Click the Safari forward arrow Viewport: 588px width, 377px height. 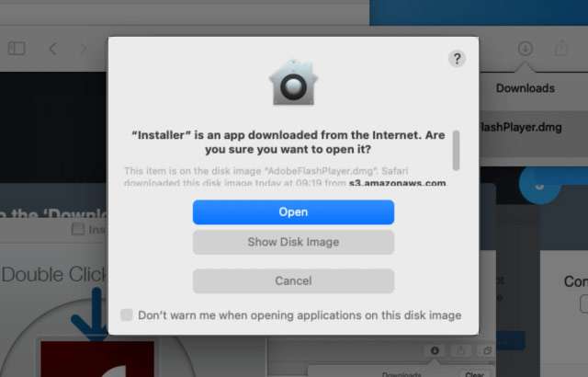84,49
